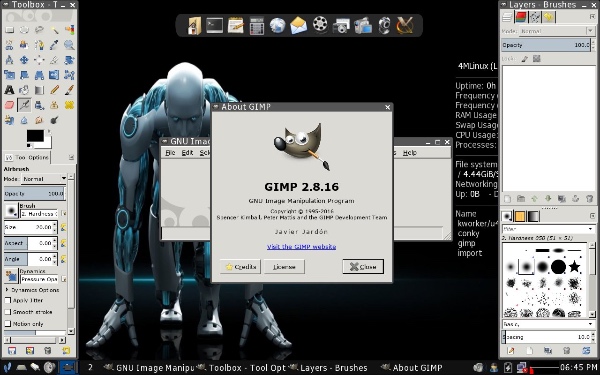Select the Text tool in the toolbox

9,90
